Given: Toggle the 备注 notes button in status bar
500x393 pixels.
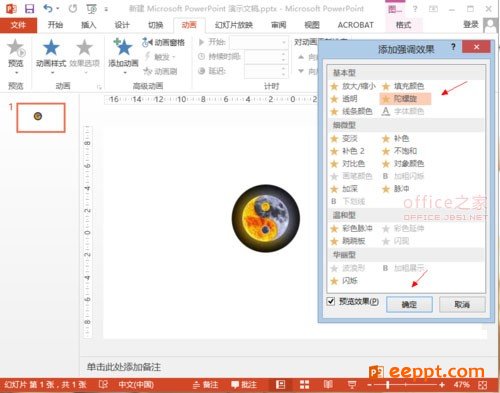Looking at the screenshot, I should (x=206, y=385).
